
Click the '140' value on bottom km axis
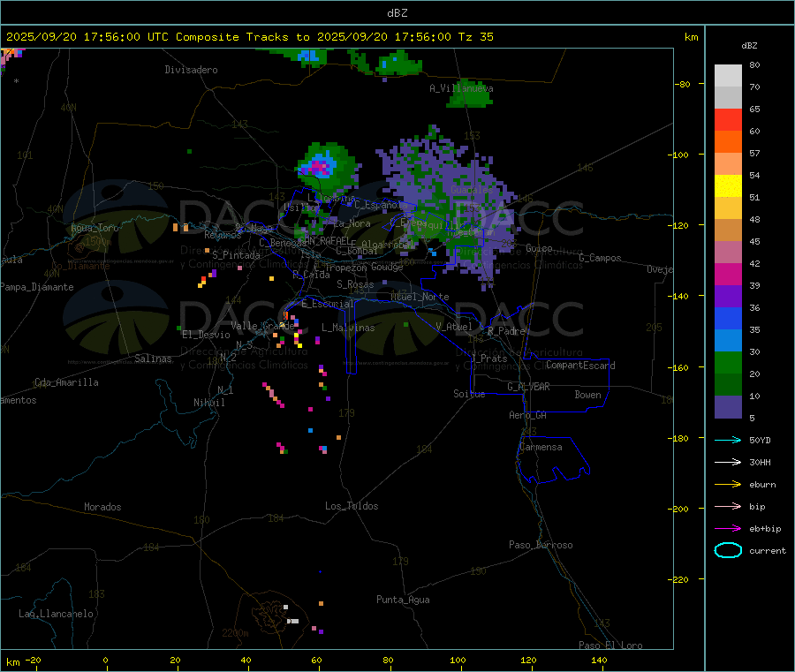click(x=599, y=660)
